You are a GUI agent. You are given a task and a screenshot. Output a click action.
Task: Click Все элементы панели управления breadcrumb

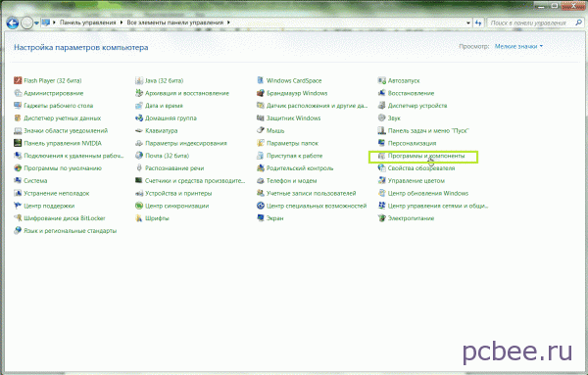tap(175, 23)
